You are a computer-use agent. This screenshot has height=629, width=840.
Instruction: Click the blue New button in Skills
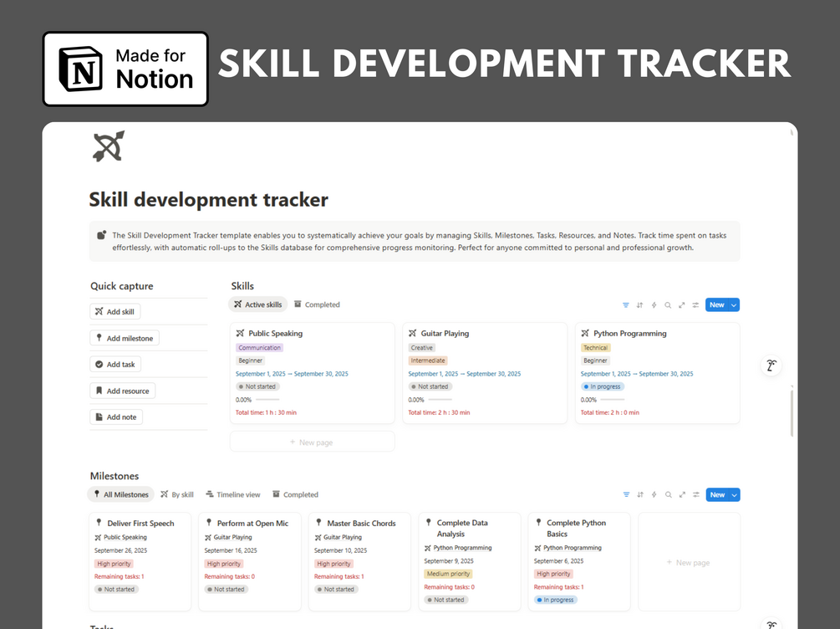click(717, 305)
